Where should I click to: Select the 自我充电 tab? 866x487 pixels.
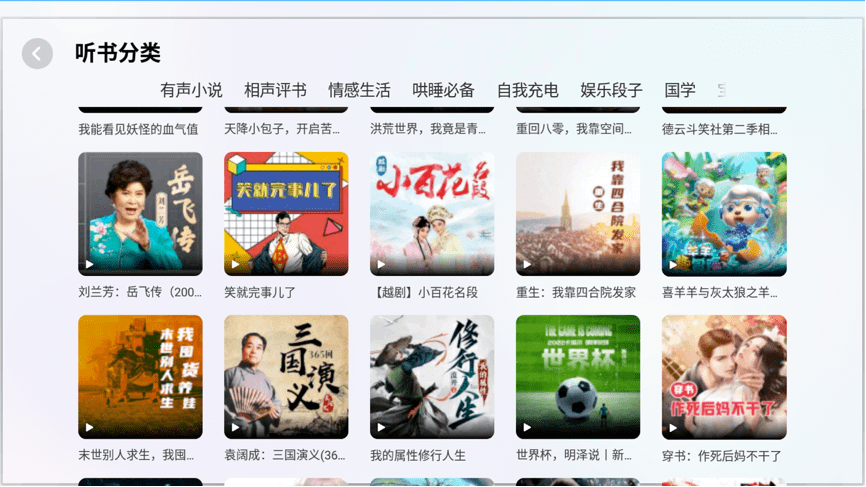coord(527,90)
